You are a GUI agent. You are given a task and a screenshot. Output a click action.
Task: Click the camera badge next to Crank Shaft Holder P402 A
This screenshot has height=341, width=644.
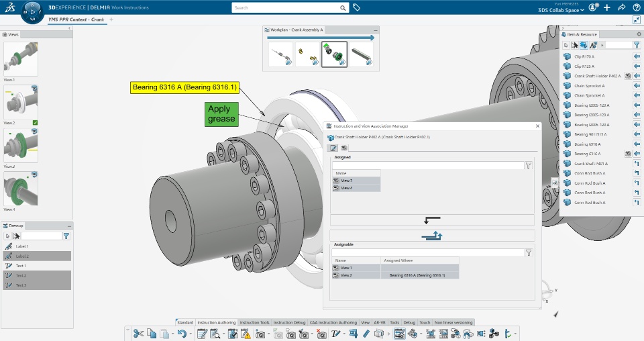(x=628, y=76)
